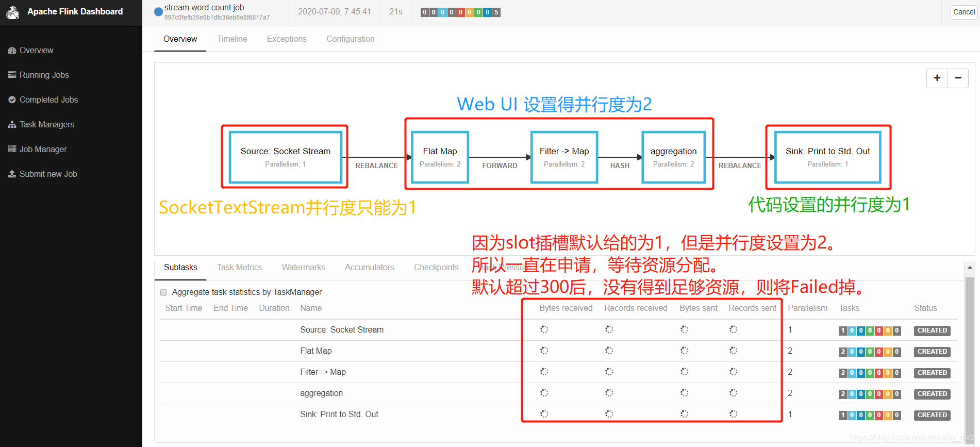Click the End Time column header
The image size is (980, 447).
click(231, 308)
